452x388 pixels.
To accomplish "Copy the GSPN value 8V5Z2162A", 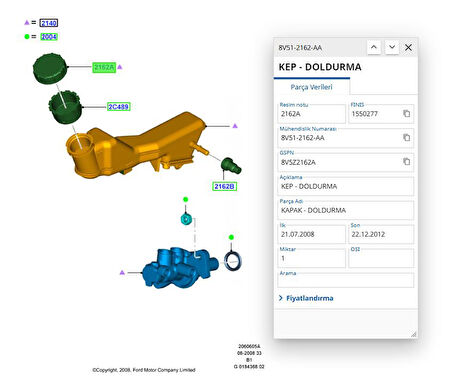I will pyautogui.click(x=406, y=162).
